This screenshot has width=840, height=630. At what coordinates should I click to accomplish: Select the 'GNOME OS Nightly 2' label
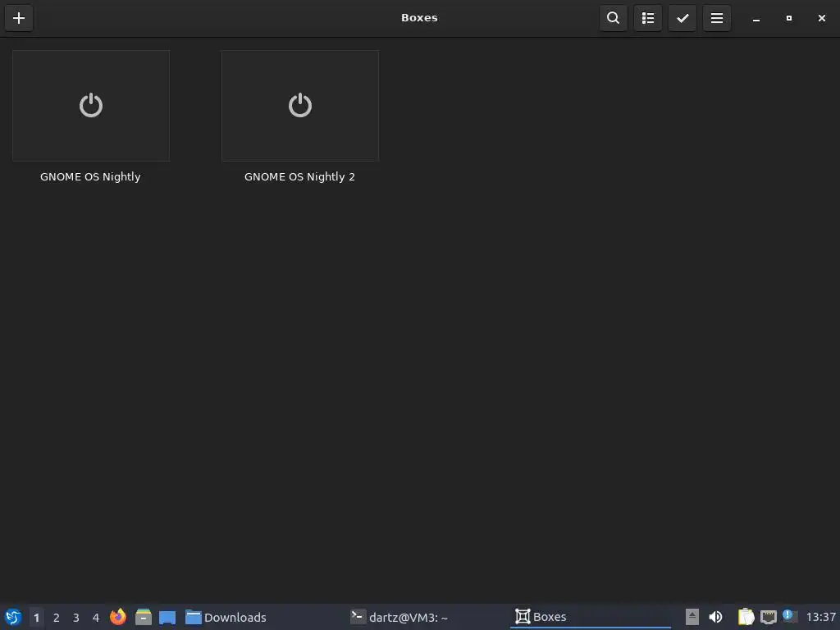click(299, 177)
